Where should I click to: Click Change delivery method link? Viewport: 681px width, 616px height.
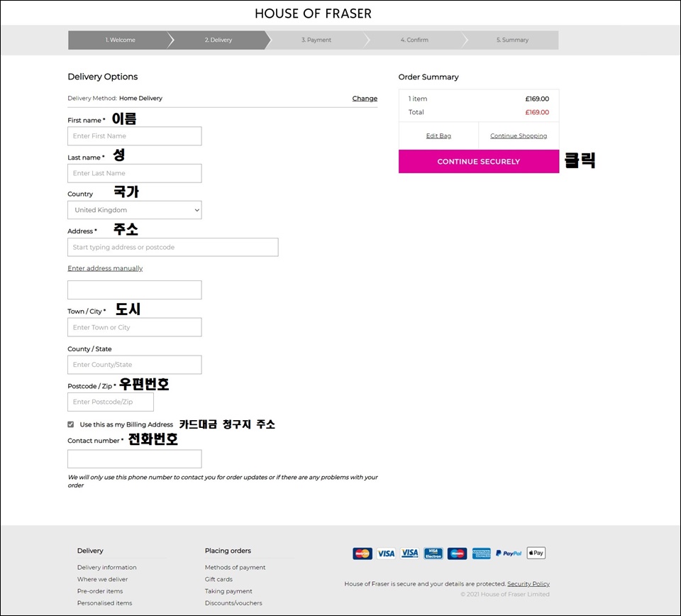[365, 98]
